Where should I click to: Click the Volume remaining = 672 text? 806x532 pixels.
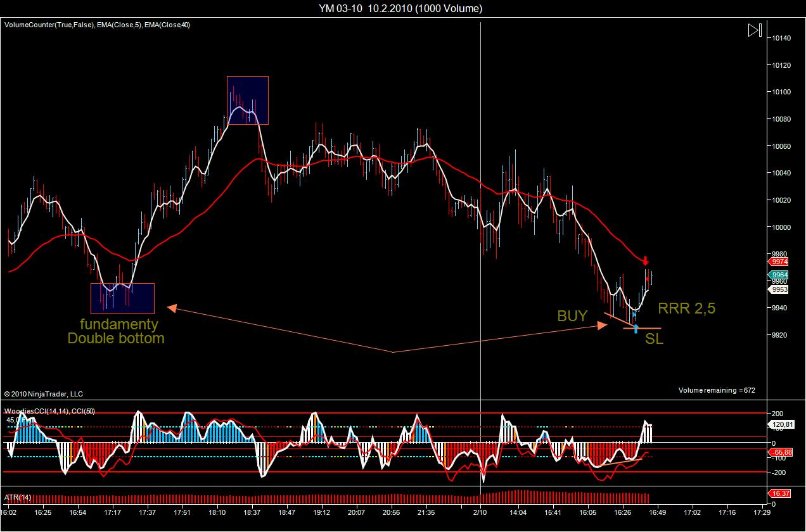pyautogui.click(x=716, y=390)
